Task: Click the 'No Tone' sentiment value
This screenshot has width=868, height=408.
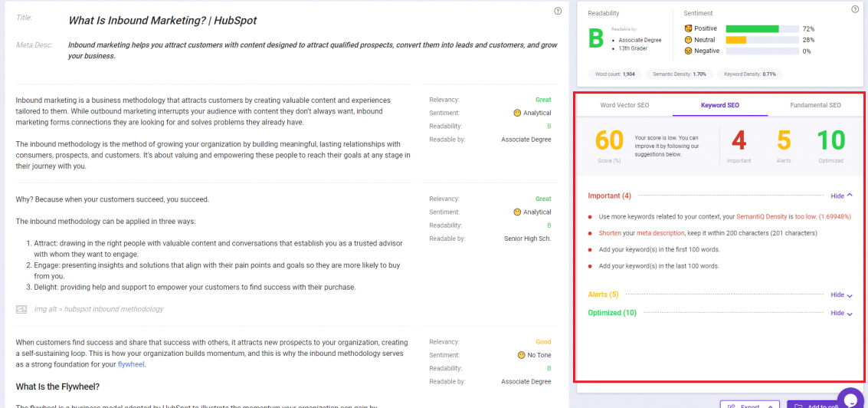Action: click(540, 355)
